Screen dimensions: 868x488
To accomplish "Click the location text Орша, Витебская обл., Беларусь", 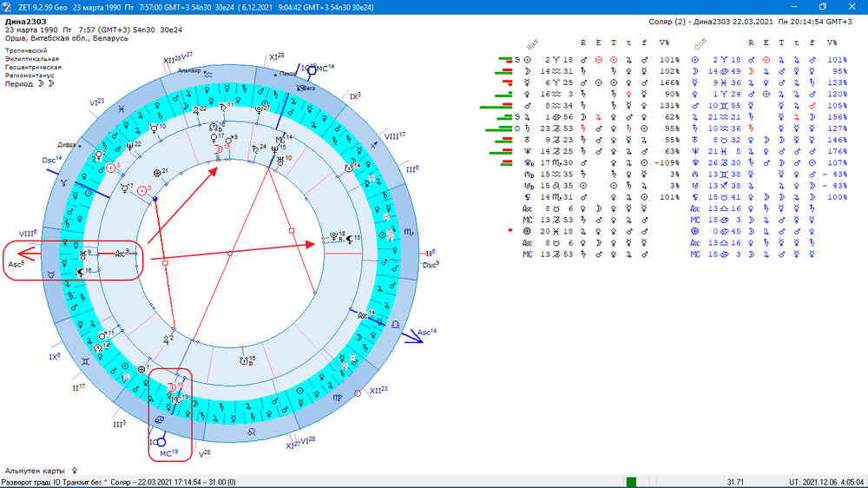I will (67, 38).
